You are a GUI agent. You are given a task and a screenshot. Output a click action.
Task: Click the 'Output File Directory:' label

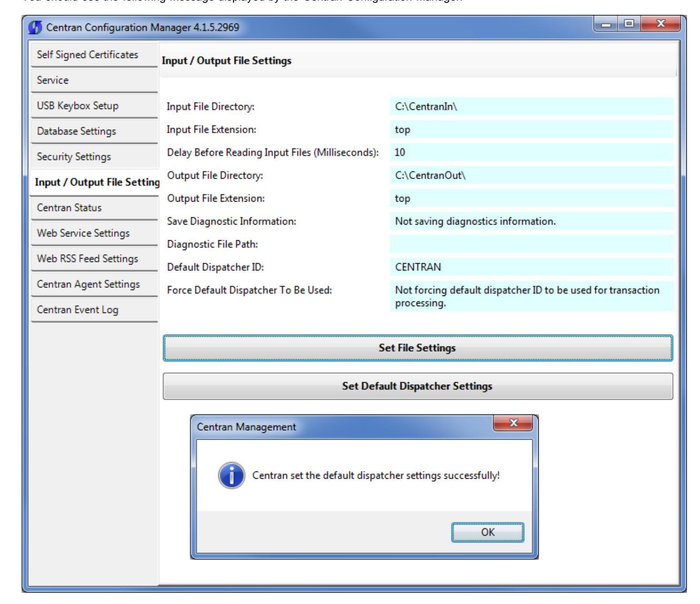point(215,176)
